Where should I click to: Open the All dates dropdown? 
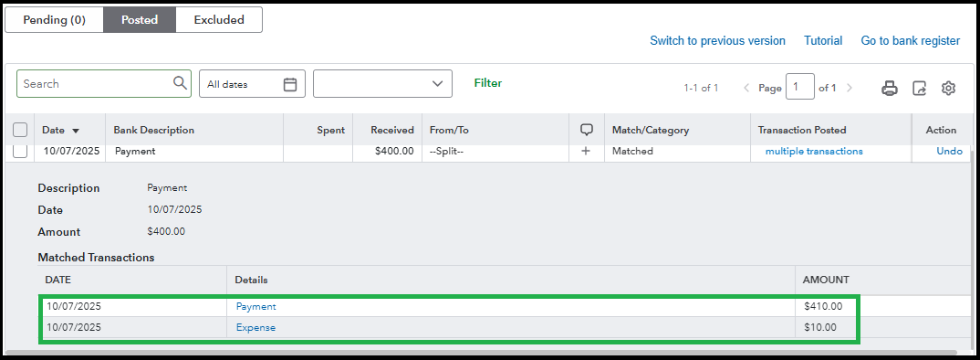tap(252, 84)
